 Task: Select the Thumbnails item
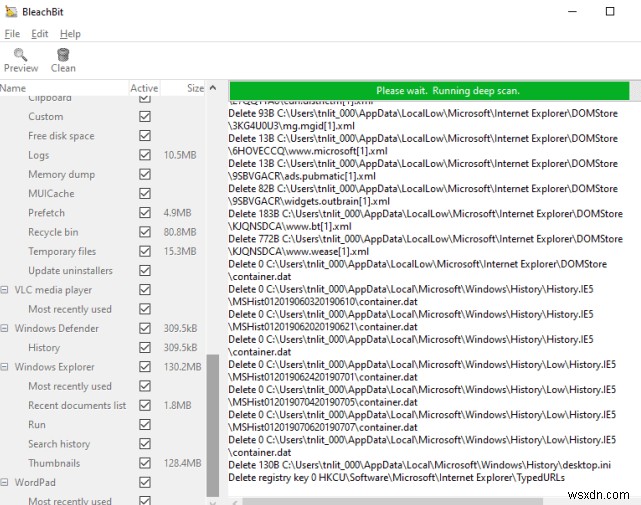[x=54, y=463]
